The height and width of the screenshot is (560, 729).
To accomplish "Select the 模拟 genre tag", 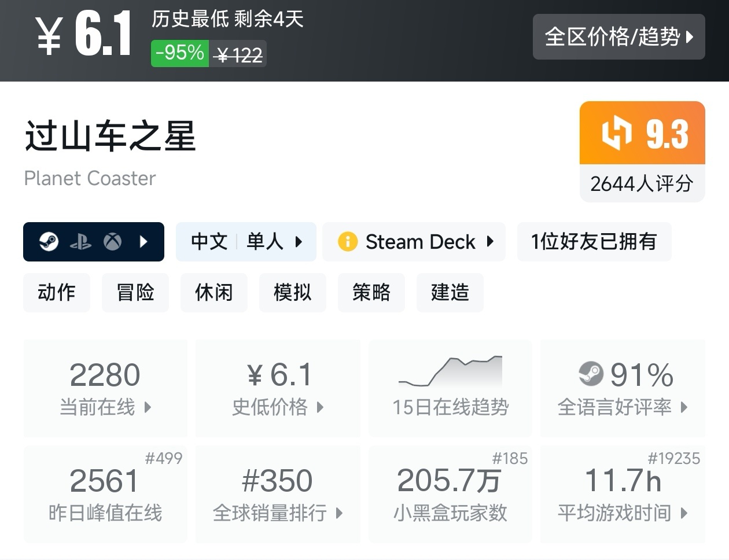I will point(293,292).
